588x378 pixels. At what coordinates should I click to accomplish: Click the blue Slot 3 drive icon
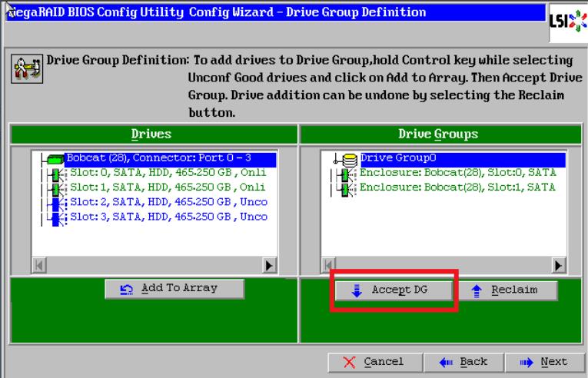click(x=58, y=219)
